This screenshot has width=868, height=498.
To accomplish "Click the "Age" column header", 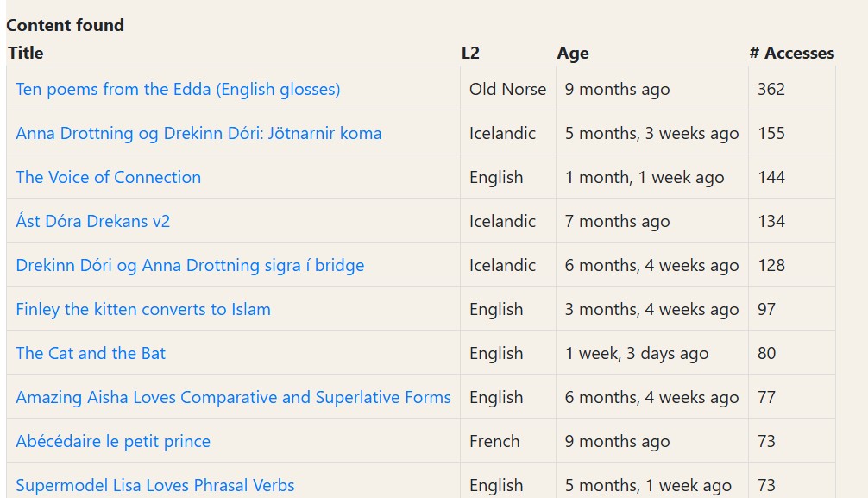I will tap(573, 53).
